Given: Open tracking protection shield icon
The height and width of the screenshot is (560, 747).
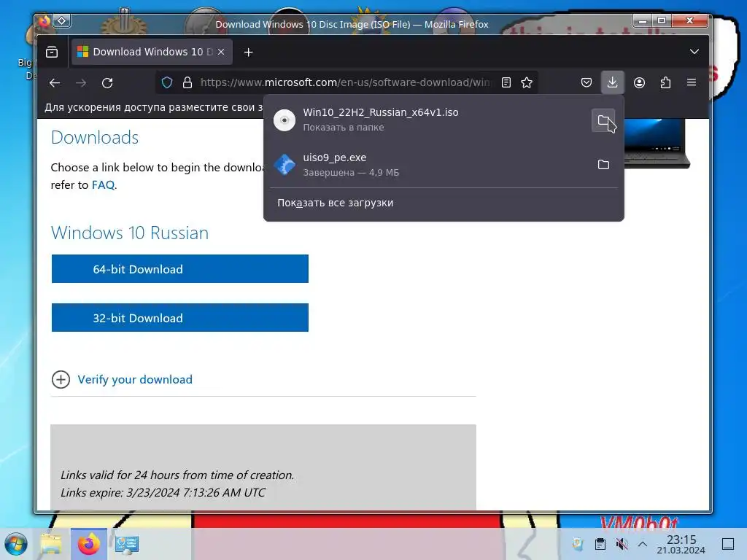Looking at the screenshot, I should coord(167,83).
